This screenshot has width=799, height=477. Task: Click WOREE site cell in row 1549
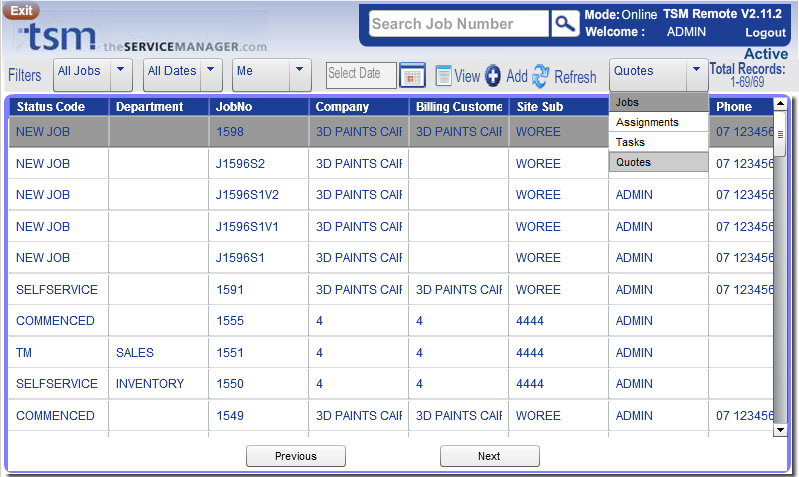[558, 416]
